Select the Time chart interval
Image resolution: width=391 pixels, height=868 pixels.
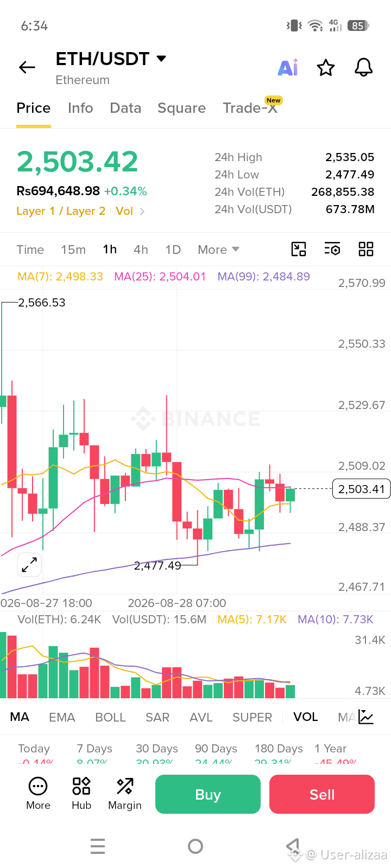[30, 250]
